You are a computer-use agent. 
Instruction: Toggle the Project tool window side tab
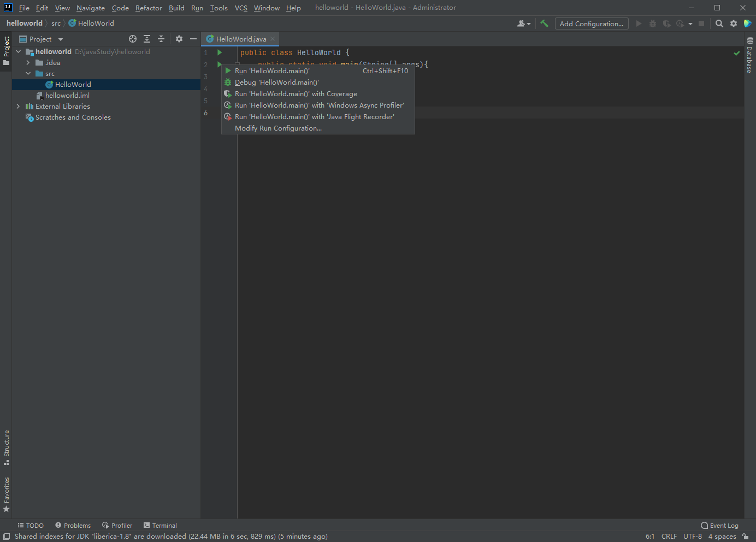pos(6,51)
